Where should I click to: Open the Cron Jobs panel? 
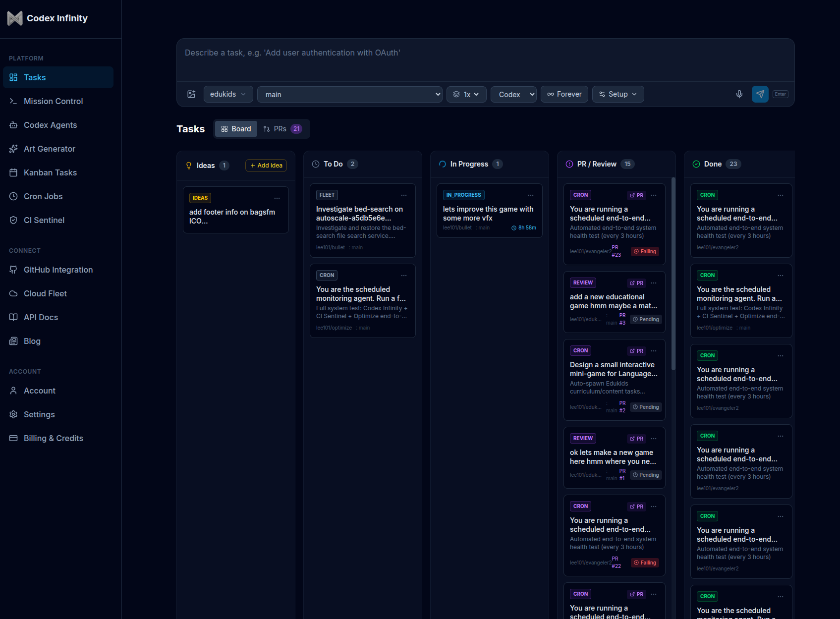pos(43,196)
